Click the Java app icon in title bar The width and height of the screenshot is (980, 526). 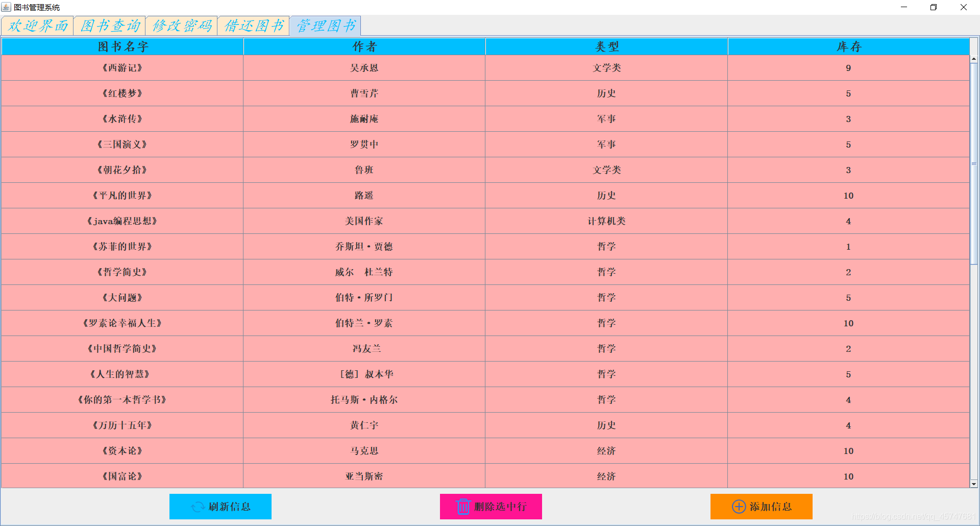coord(6,7)
